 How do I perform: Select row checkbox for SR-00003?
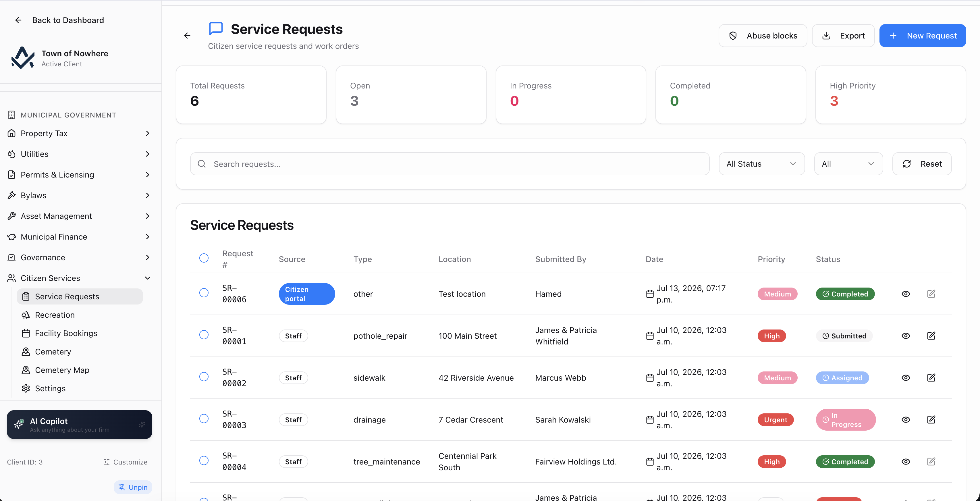pyautogui.click(x=204, y=419)
